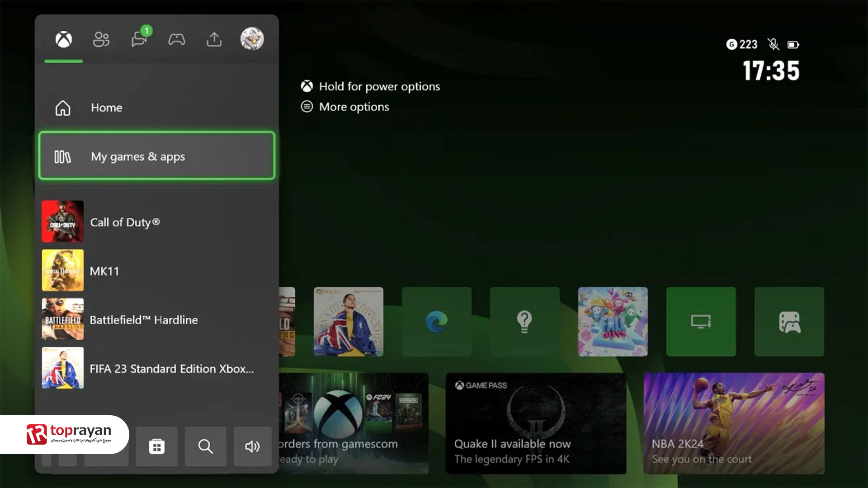Viewport: 868px width, 488px height.
Task: Open My games & apps
Action: point(156,156)
